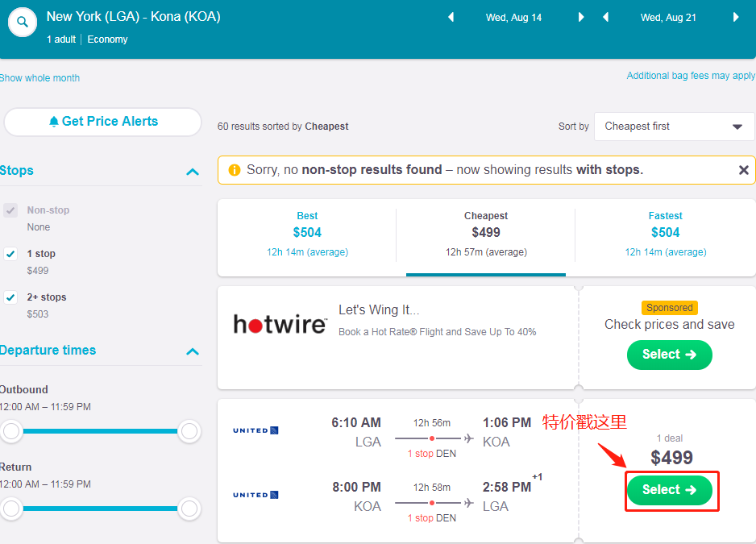
Task: Click the Sponsored badge
Action: click(x=669, y=308)
